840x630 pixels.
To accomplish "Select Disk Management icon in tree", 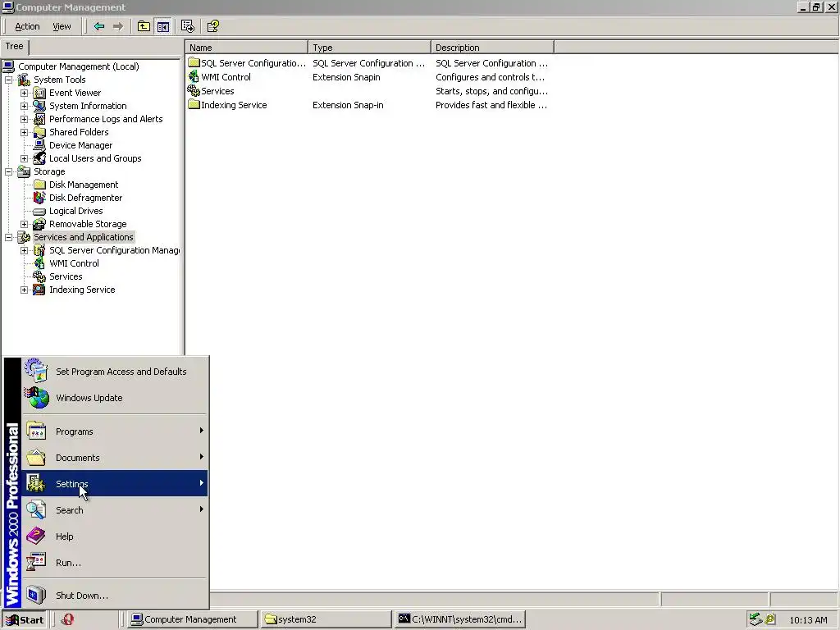I will (x=39, y=185).
